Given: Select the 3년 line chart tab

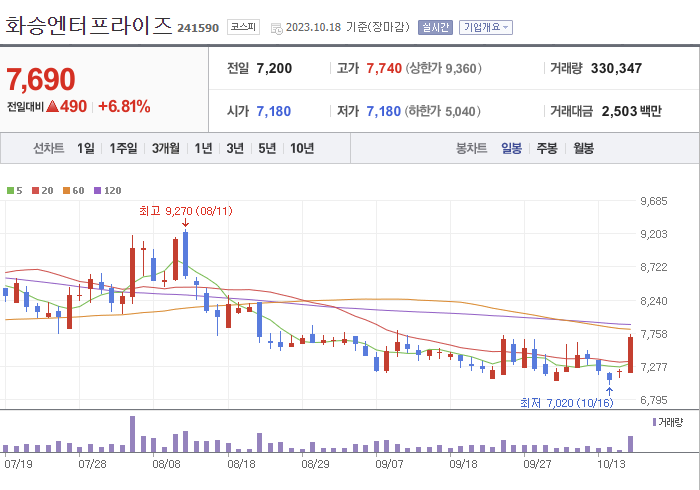Looking at the screenshot, I should (235, 148).
